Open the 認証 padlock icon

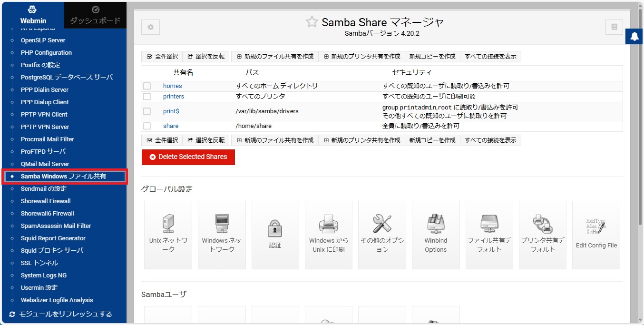click(275, 235)
